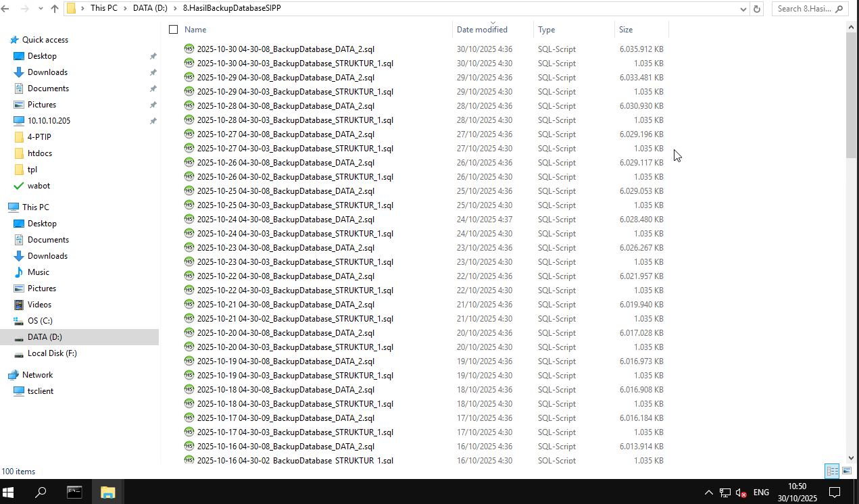Open the Windows Start menu
The image size is (859, 504).
[9, 492]
